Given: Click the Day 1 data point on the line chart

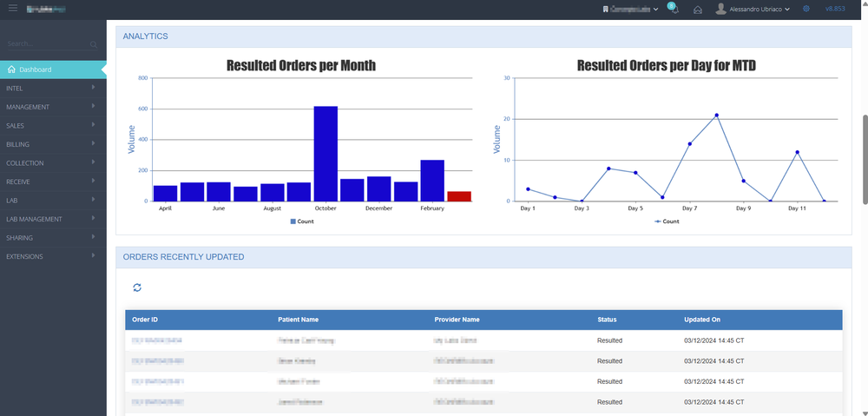Looking at the screenshot, I should (528, 189).
